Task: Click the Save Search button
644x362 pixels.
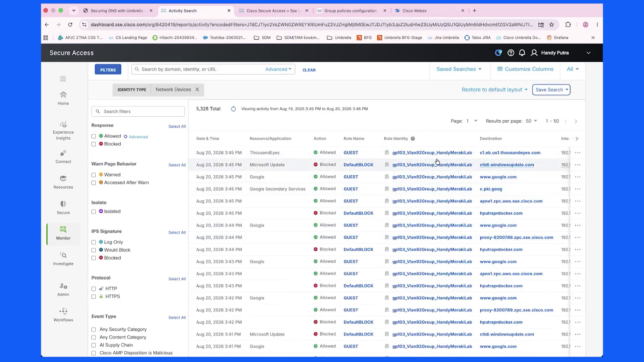Action: (551, 90)
